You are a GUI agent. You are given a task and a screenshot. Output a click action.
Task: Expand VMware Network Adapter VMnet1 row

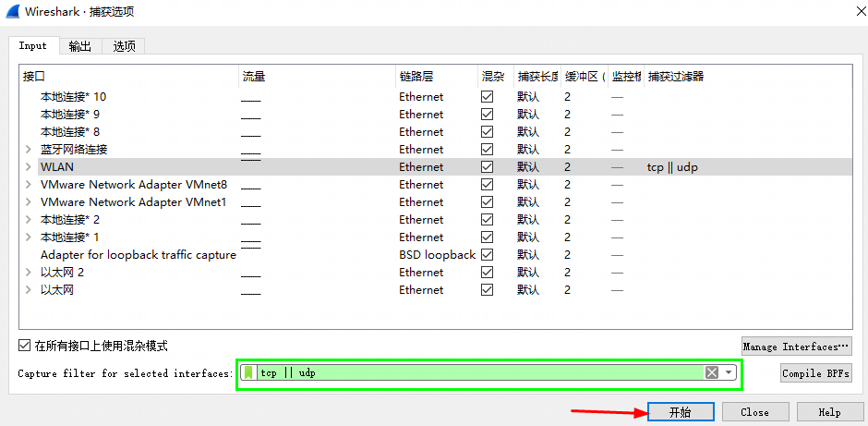tap(29, 202)
